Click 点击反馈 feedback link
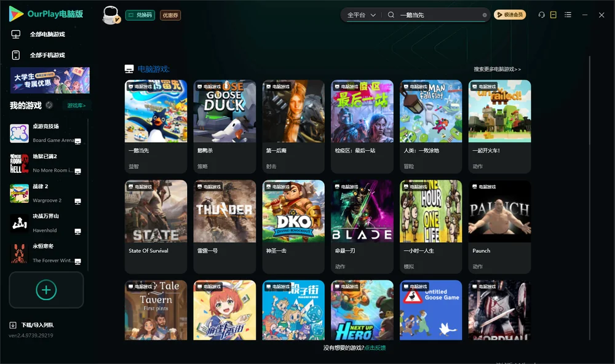Image resolution: width=615 pixels, height=364 pixels. coord(375,348)
